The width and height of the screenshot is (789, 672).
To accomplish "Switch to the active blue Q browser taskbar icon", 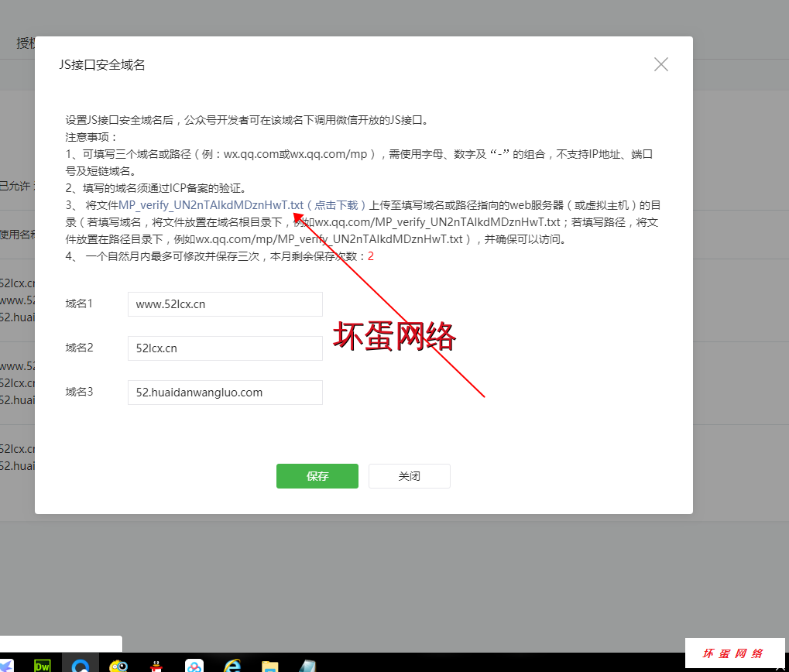I will (81, 665).
